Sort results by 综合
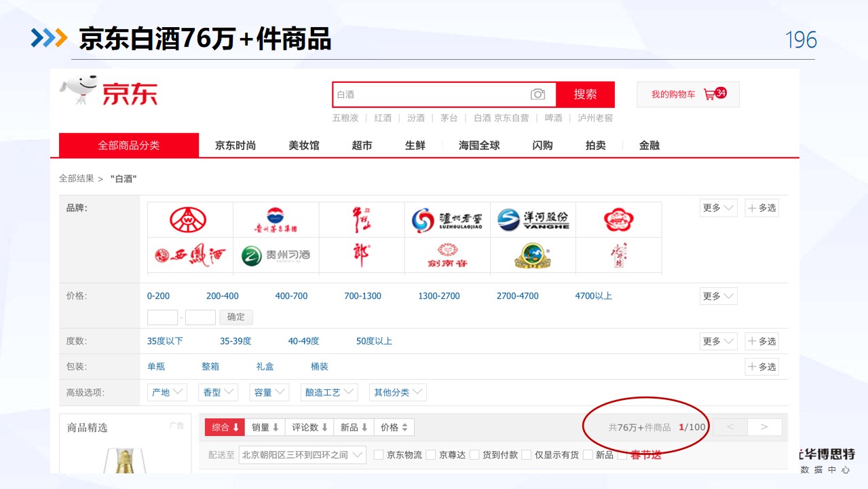Screen dimensions: 868x489 225,427
